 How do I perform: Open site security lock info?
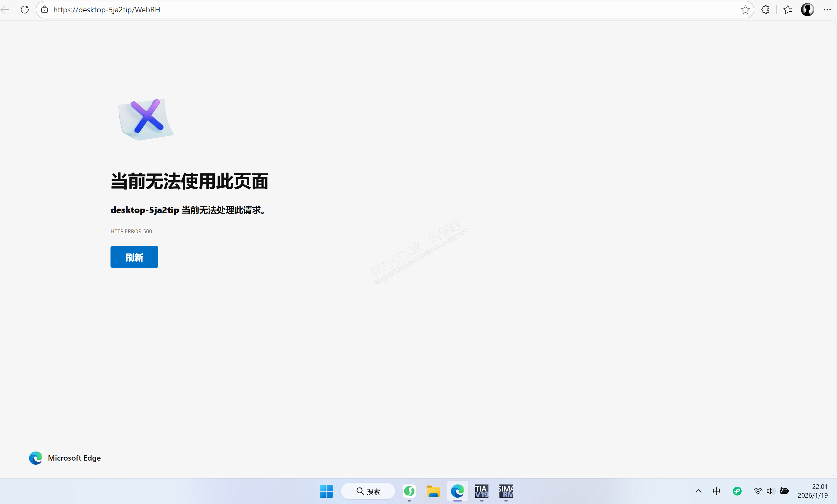(45, 10)
